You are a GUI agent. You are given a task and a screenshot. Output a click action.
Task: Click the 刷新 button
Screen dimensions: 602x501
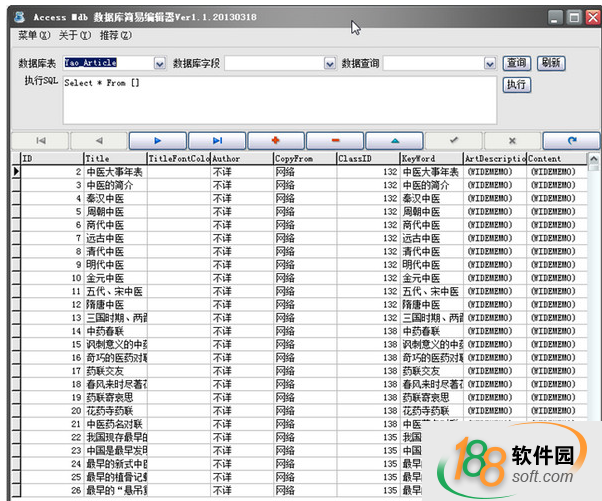coord(550,63)
